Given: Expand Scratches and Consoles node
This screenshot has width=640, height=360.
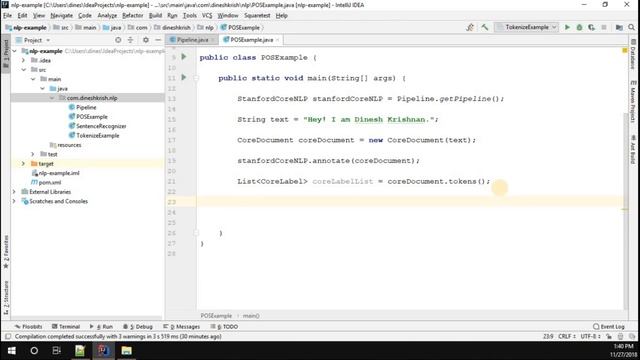Looking at the screenshot, I should [15, 201].
